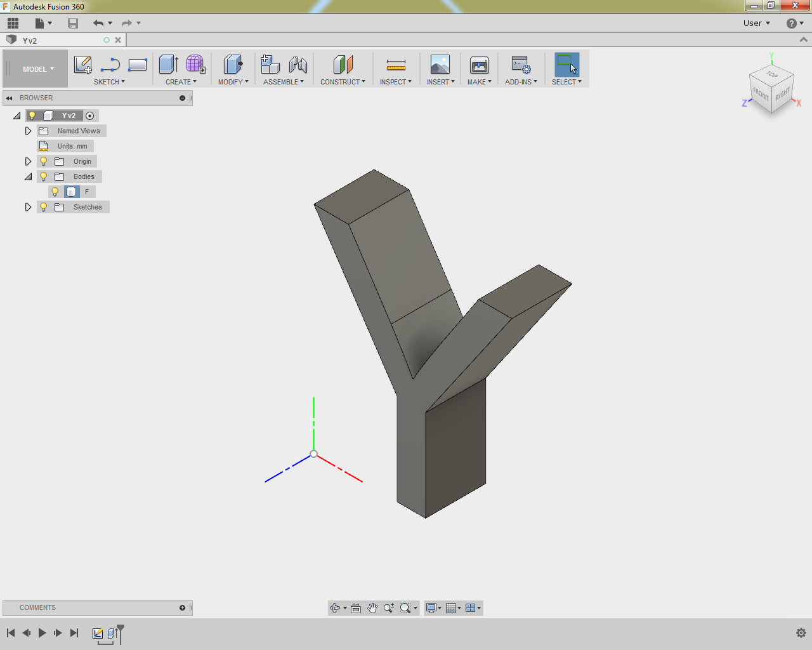Hide the Sketches folder using lightbulb

tap(44, 207)
